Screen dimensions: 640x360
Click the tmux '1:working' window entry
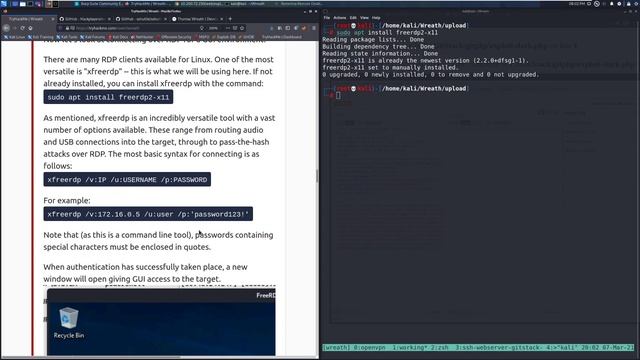point(411,348)
